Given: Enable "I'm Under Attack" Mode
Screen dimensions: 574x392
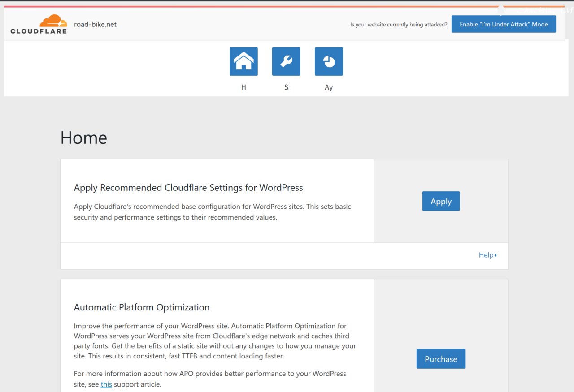Looking at the screenshot, I should (x=504, y=24).
